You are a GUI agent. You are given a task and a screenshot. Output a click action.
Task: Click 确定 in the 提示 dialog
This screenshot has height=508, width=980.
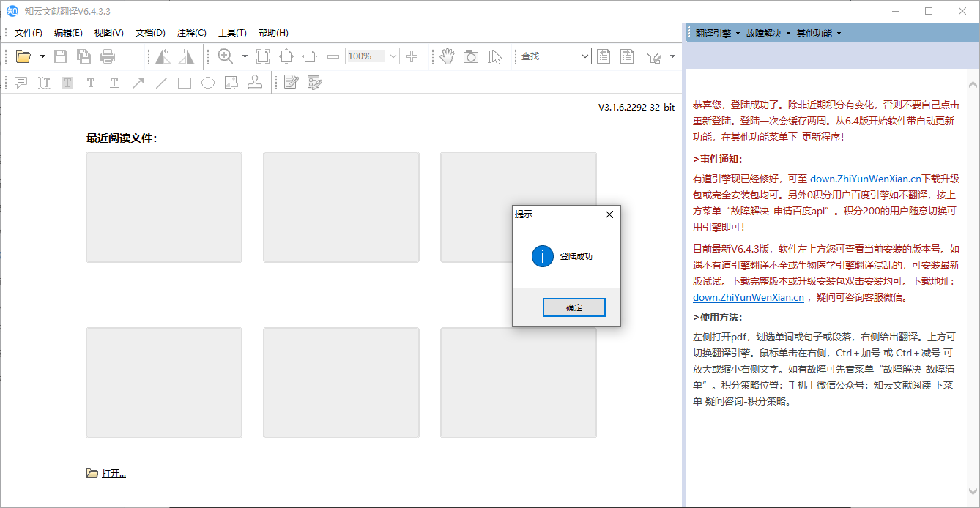click(x=574, y=307)
